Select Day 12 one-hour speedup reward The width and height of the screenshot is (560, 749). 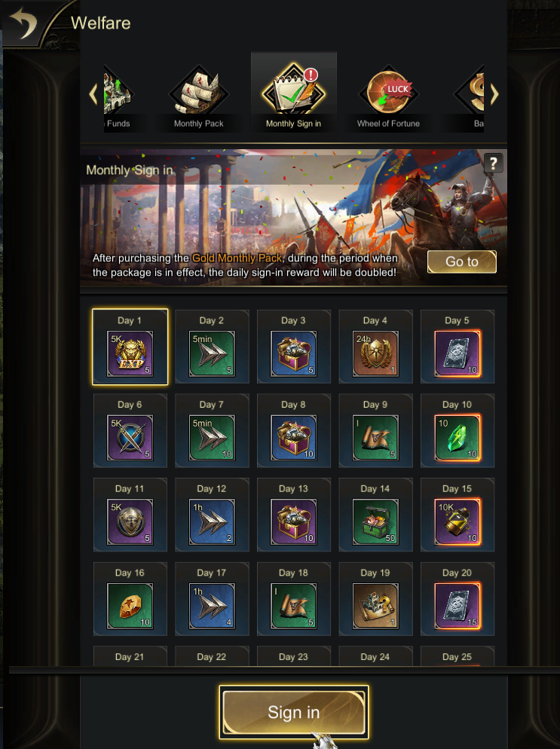212,521
